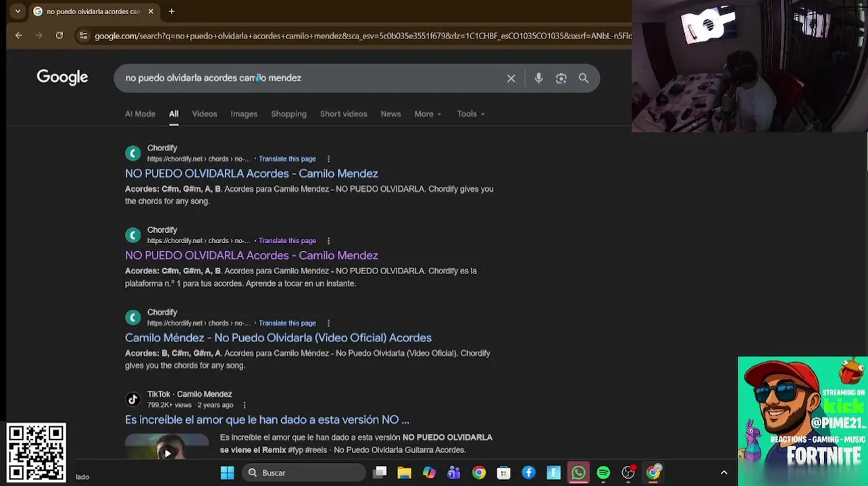868x486 pixels.
Task: Translate this page for second Chordify result
Action: coord(287,241)
